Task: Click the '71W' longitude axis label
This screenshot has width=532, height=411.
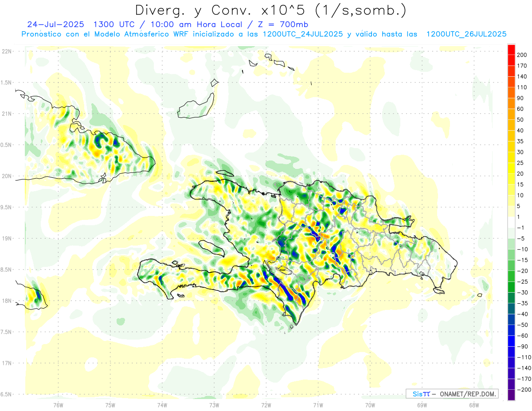Action: (318, 405)
